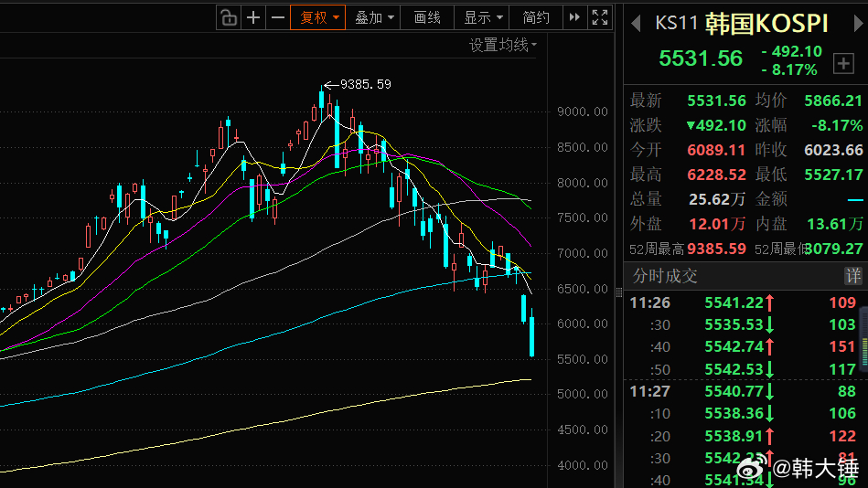Click the panel splitter handle beside chart
This screenshot has height=488, width=868.
point(619,292)
